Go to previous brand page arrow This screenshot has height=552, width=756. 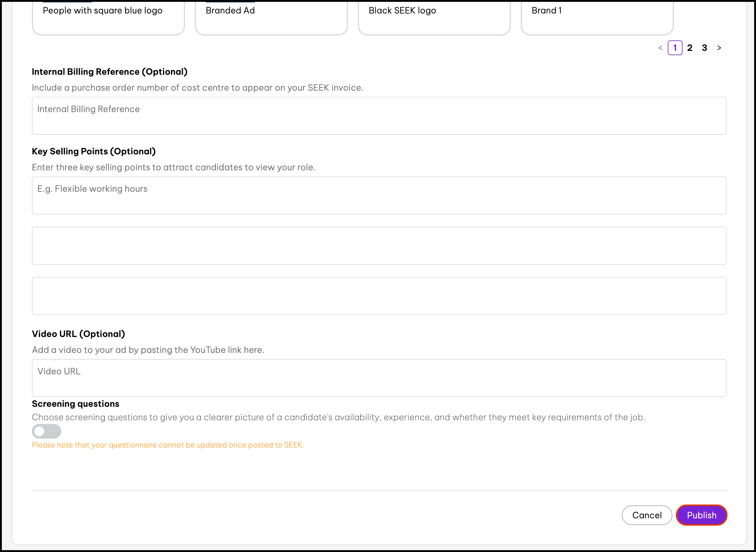pyautogui.click(x=660, y=48)
